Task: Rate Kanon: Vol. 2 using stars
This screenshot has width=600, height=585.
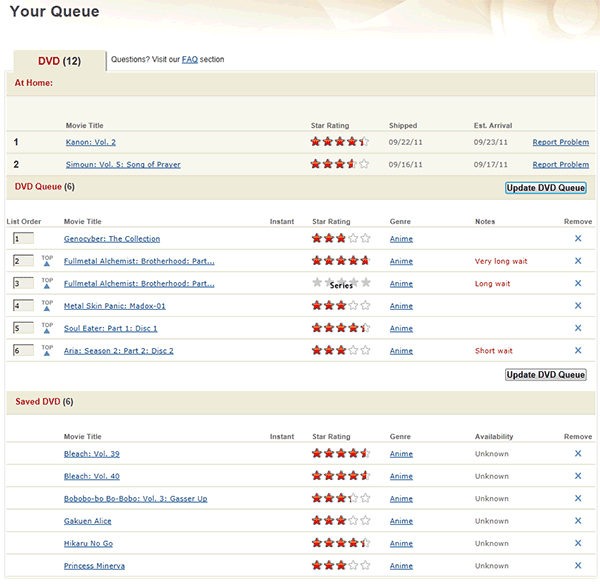Action: coord(340,142)
